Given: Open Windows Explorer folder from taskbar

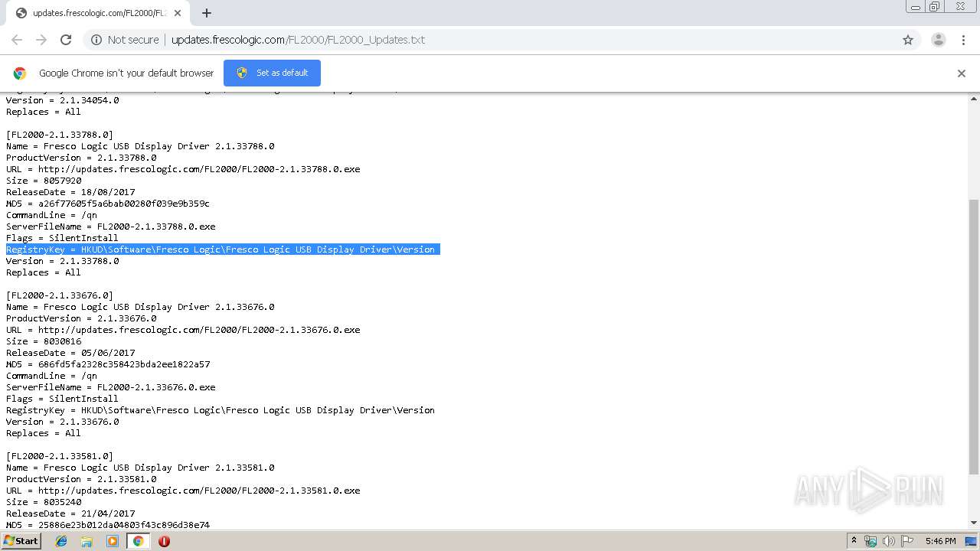Looking at the screenshot, I should [x=87, y=541].
